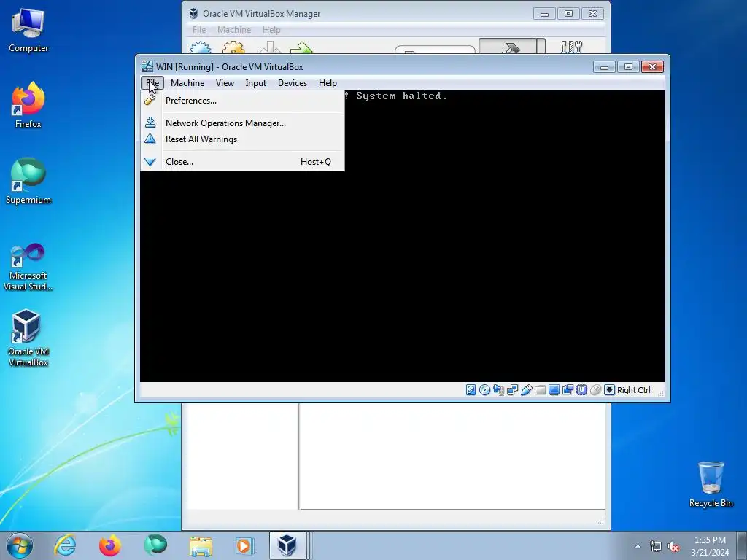Open Windows Media Player from the taskbar

pyautogui.click(x=245, y=545)
